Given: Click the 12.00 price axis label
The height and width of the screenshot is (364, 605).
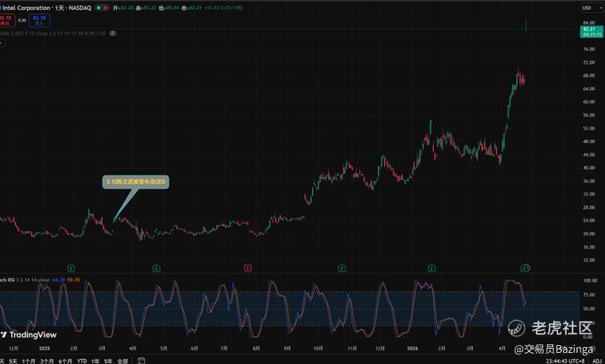Looking at the screenshot, I should point(589,261).
